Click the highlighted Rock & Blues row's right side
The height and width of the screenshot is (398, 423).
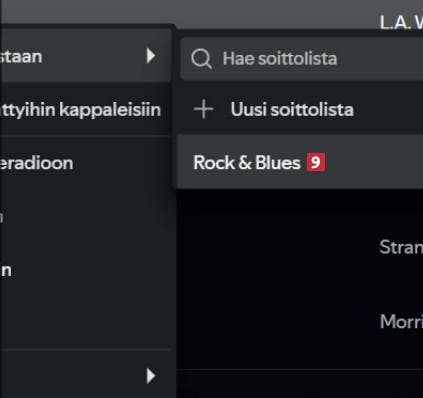[x=373, y=162]
